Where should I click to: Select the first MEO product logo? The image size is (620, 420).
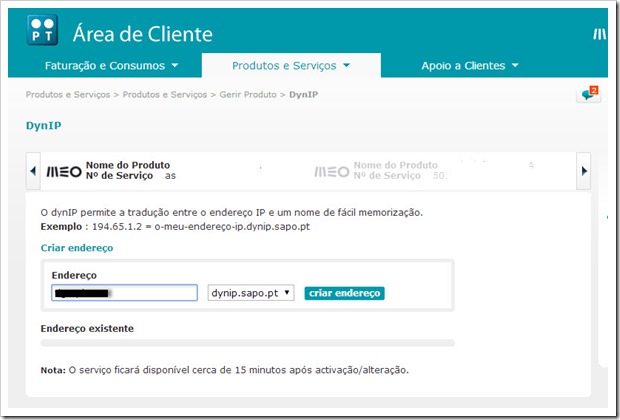coord(64,172)
